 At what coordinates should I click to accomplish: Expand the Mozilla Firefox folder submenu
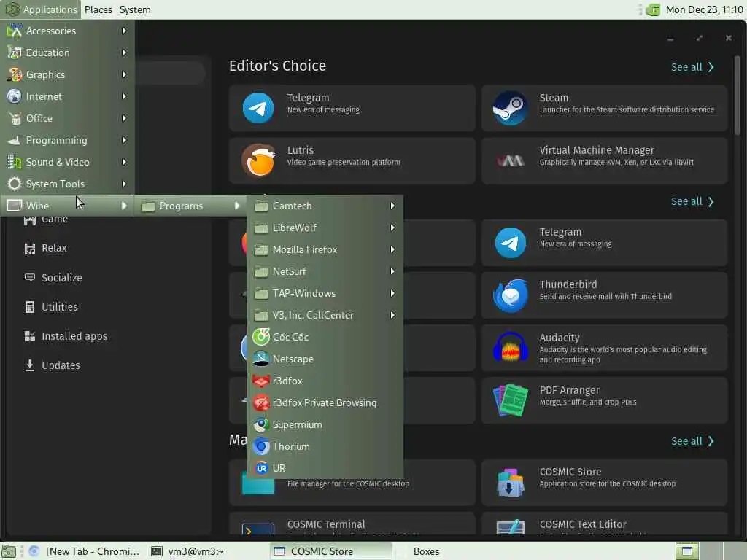[325, 249]
